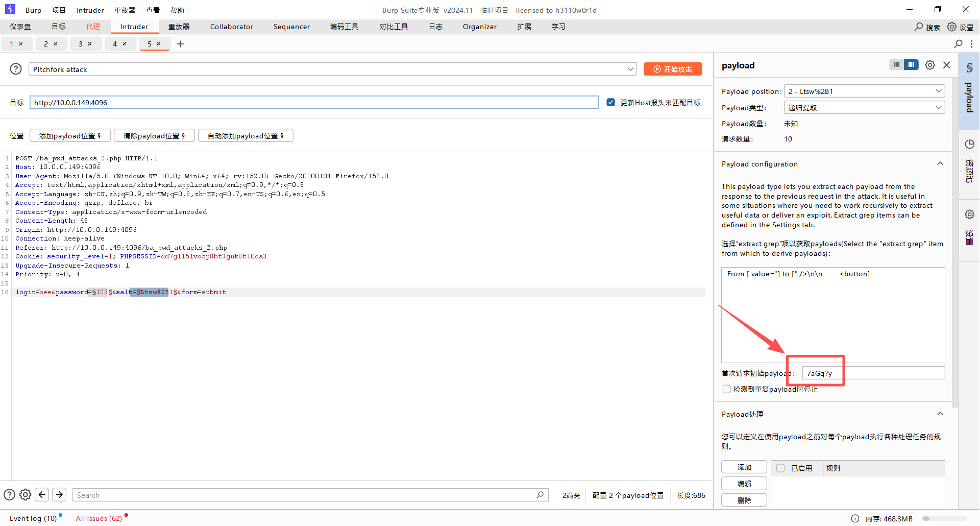Click the search field magnifier icon
Image resolution: width=980 pixels, height=526 pixels.
(x=540, y=495)
